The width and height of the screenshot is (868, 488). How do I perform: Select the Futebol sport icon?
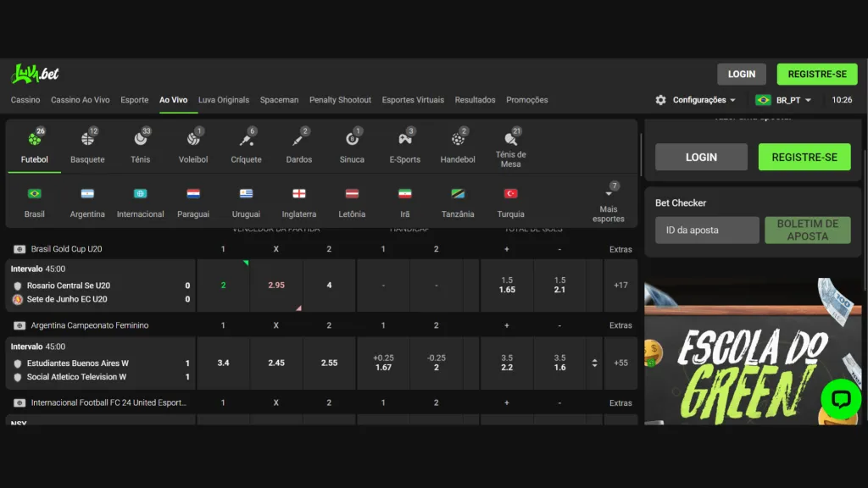click(34, 138)
